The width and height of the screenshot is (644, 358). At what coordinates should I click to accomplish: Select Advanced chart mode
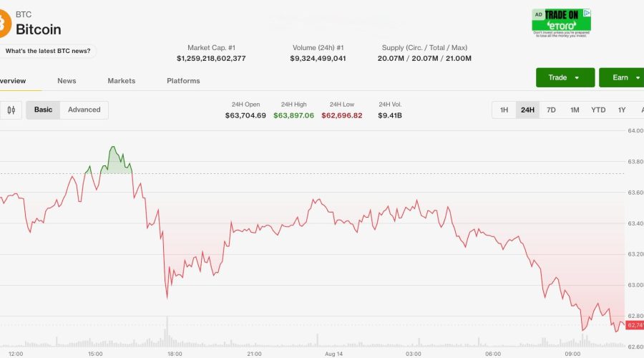pos(84,110)
